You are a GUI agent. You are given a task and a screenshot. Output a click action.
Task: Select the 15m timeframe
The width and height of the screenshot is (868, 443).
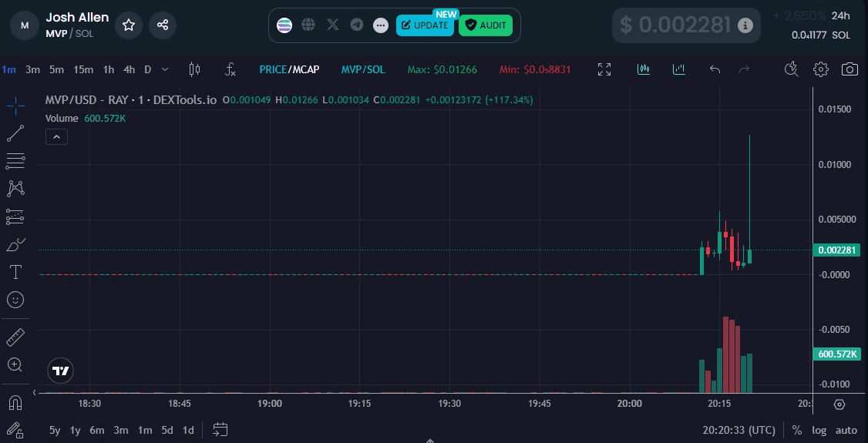pyautogui.click(x=83, y=69)
